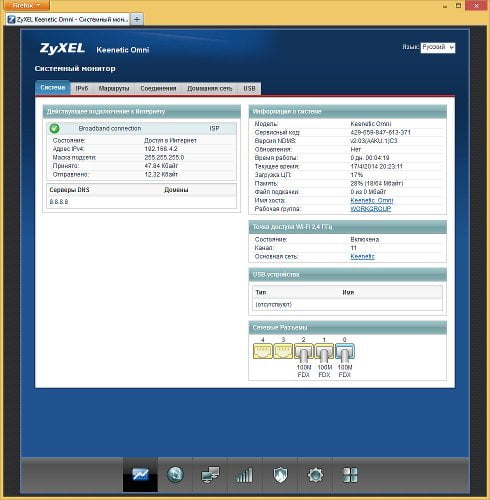Select network port 4 connector icon

263,351
